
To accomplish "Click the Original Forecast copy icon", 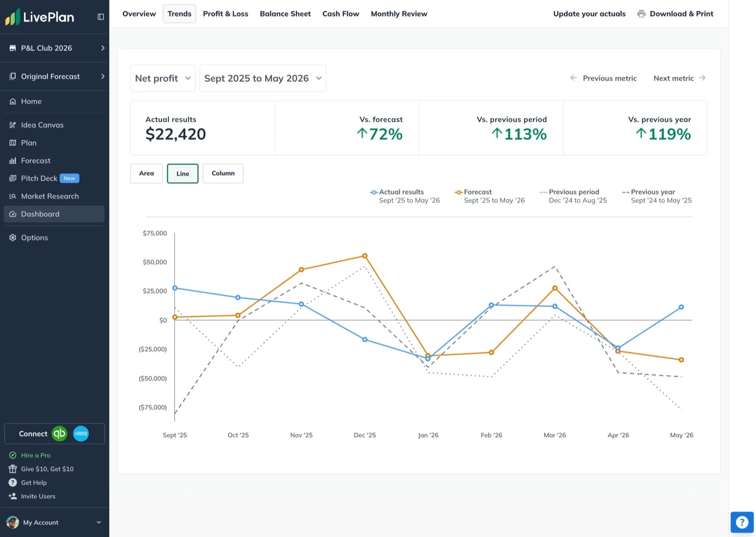I will (13, 77).
